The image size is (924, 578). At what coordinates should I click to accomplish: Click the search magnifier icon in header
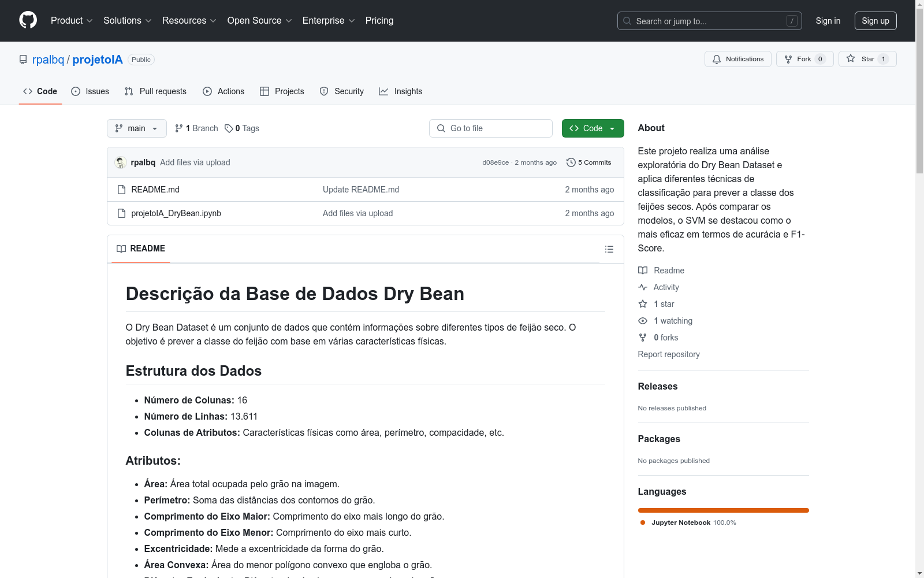(x=627, y=21)
